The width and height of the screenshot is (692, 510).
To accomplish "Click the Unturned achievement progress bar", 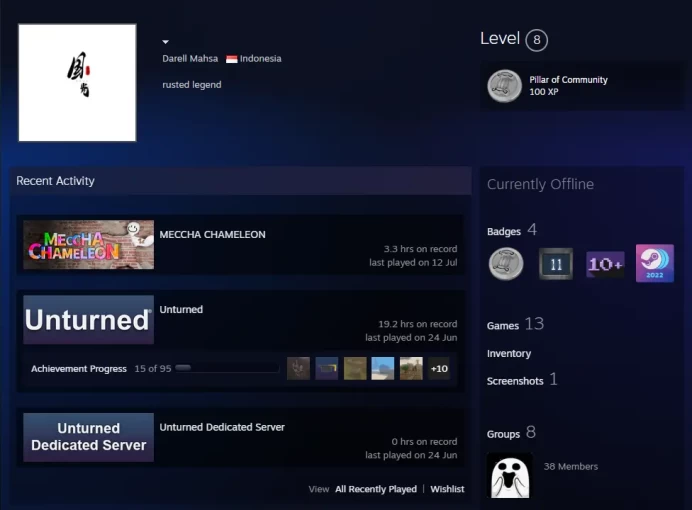I will (227, 368).
